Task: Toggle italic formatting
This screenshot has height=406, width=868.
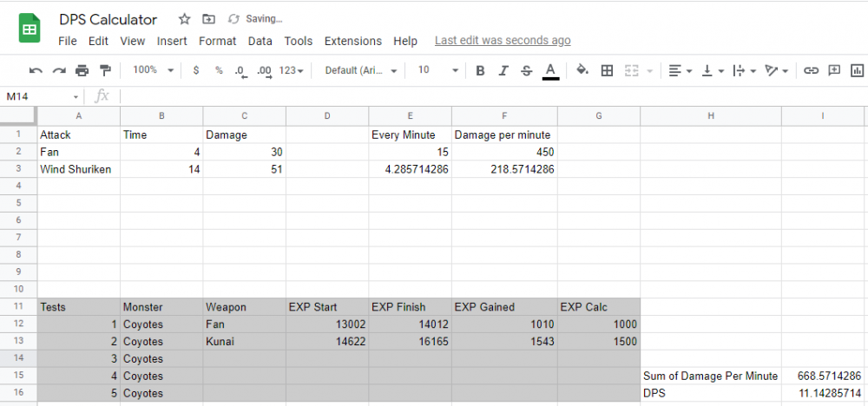Action: (x=503, y=70)
